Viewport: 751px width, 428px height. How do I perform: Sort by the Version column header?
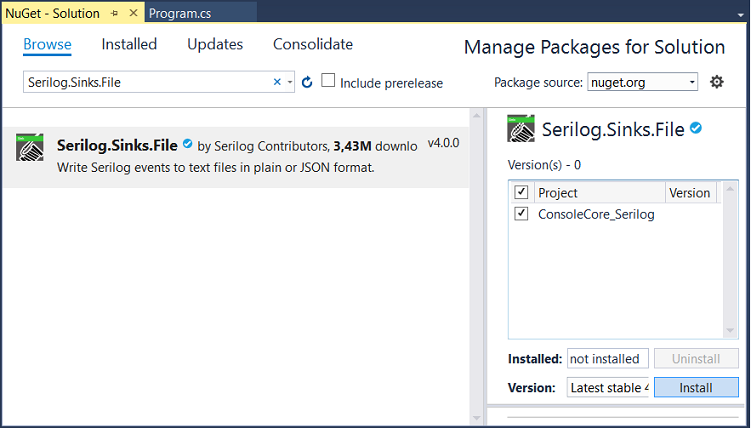(x=690, y=192)
